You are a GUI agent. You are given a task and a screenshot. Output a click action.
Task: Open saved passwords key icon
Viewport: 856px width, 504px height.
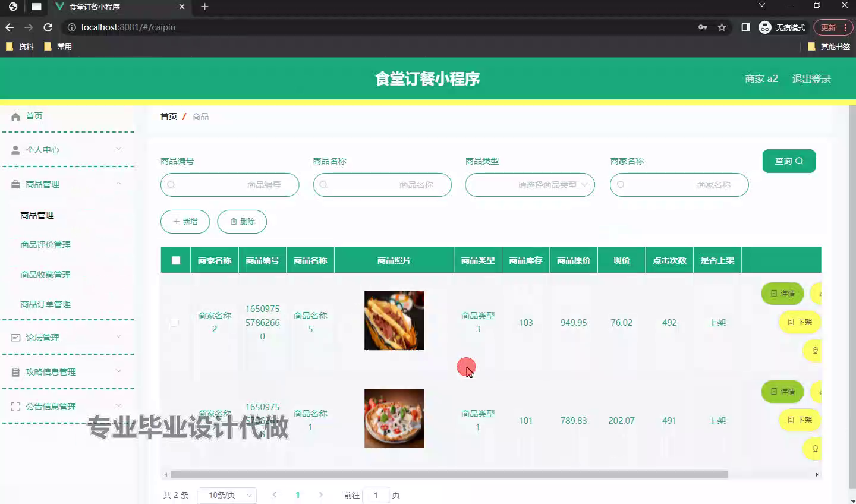(x=703, y=27)
